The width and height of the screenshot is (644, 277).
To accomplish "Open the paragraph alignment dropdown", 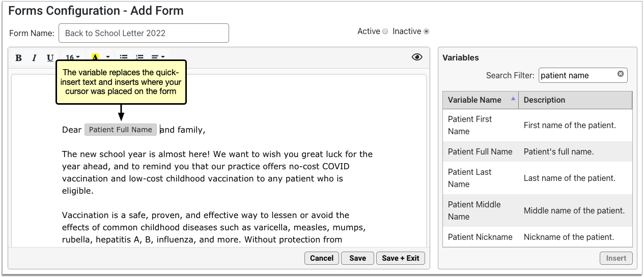I will (158, 57).
